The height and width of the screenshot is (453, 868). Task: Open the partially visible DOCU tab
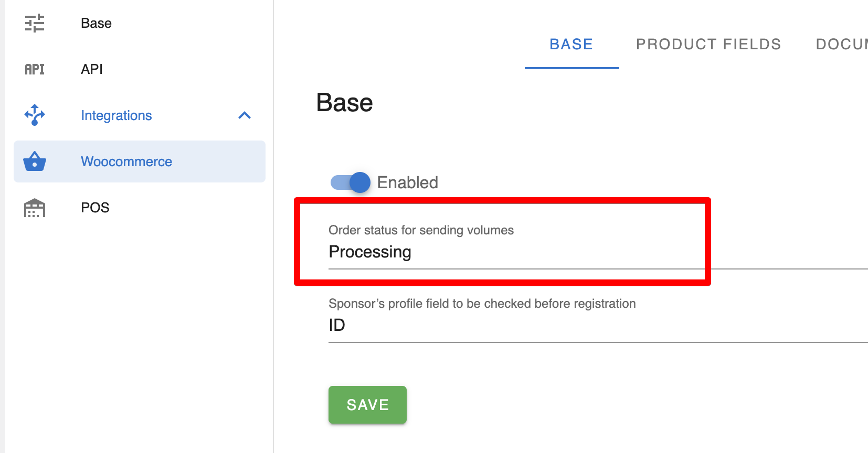tap(841, 45)
